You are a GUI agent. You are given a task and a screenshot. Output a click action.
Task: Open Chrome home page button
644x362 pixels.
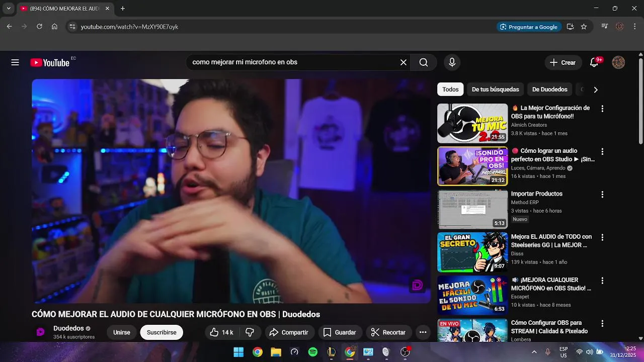pos(54,27)
